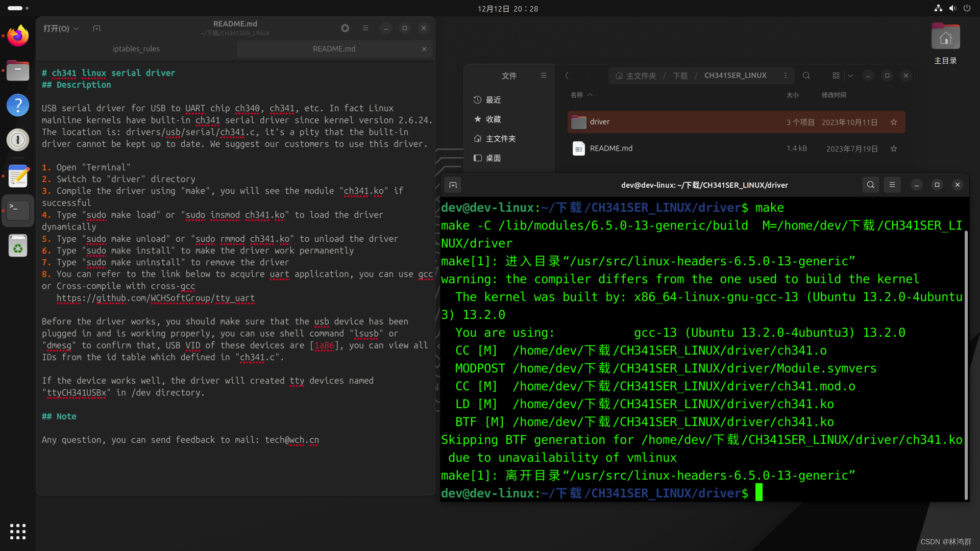Screen dimensions: 980x551
Task: Open the network status icon in top bar
Action: (938, 8)
